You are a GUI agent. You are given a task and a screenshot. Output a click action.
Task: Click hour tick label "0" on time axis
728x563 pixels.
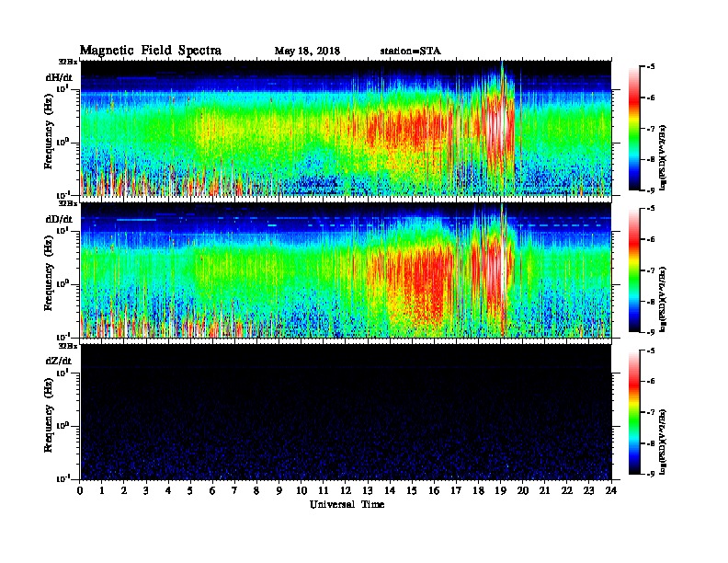[80, 490]
